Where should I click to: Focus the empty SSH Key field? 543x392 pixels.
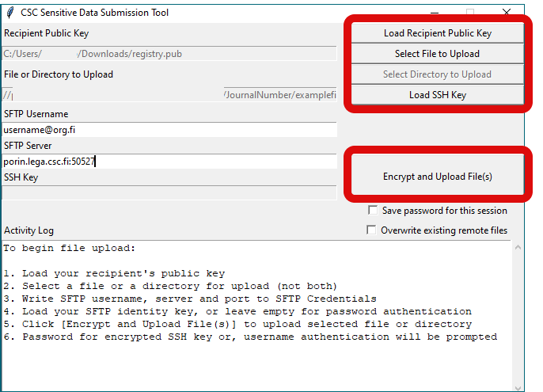[x=169, y=192]
